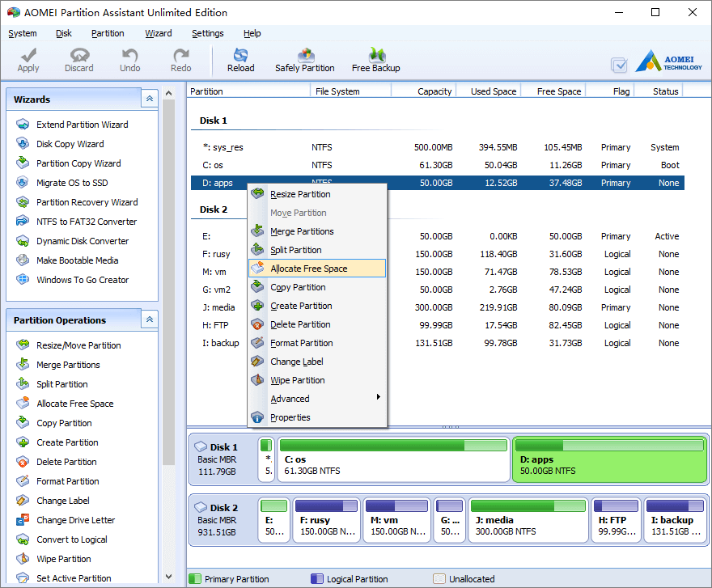The width and height of the screenshot is (712, 588).
Task: Collapse the Partition Operations panel
Action: (148, 319)
